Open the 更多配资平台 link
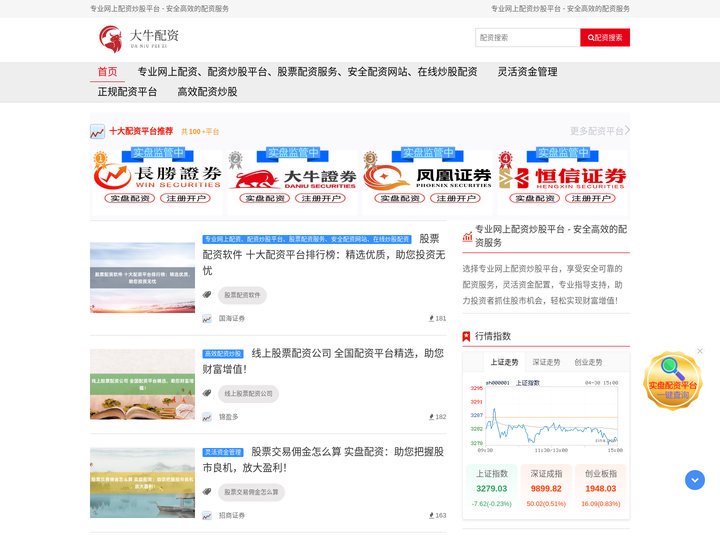 point(600,131)
